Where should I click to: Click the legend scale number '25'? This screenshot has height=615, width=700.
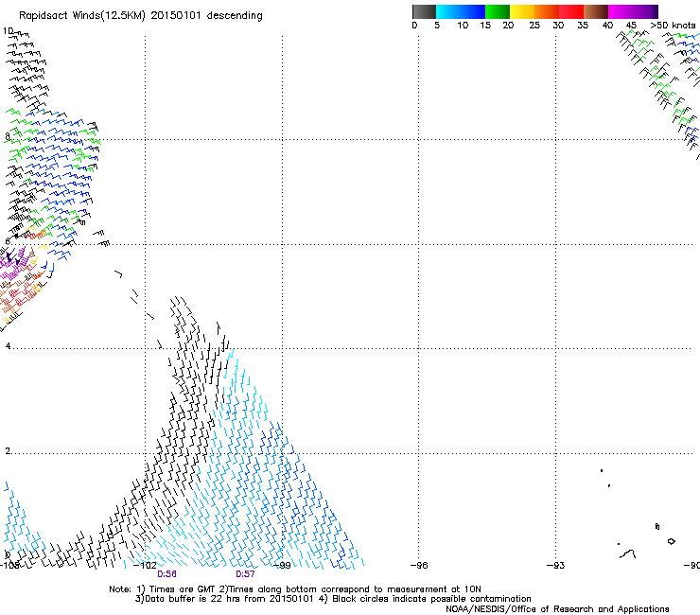(x=534, y=26)
